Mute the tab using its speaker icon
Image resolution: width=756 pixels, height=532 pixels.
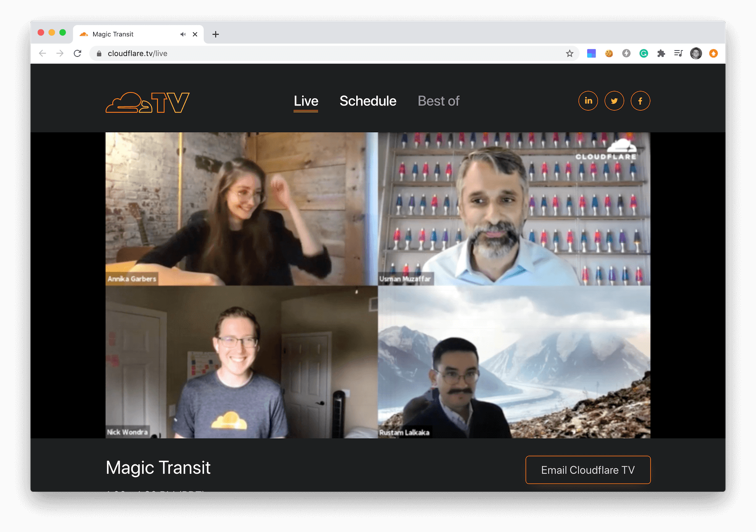point(183,34)
